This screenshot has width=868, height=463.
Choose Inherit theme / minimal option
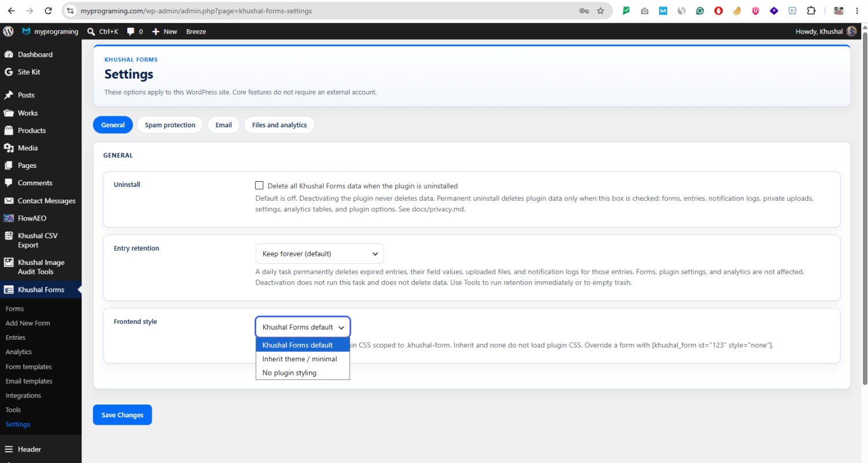303,359
